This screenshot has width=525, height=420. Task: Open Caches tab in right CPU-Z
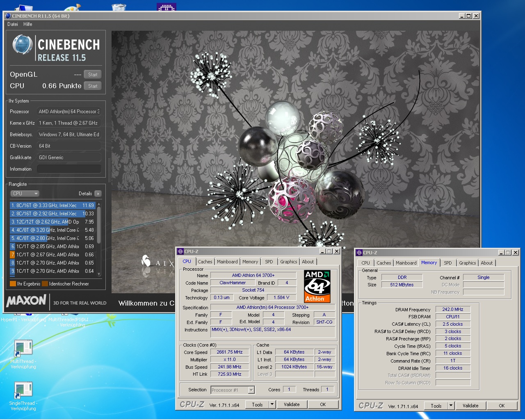(x=384, y=263)
